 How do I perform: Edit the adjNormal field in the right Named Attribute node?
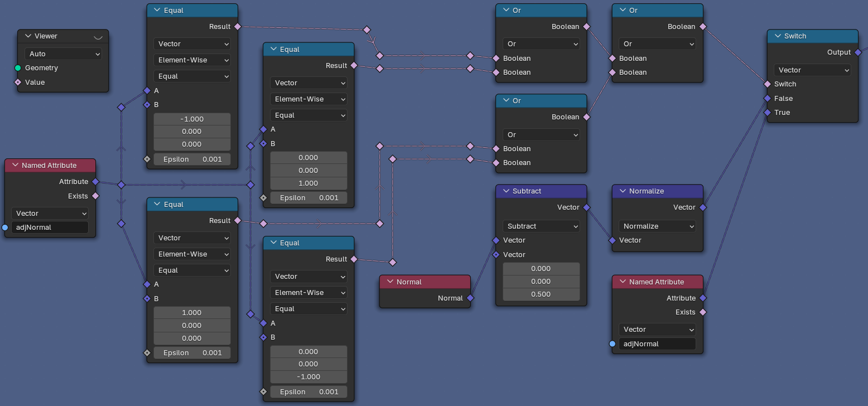[x=657, y=344]
